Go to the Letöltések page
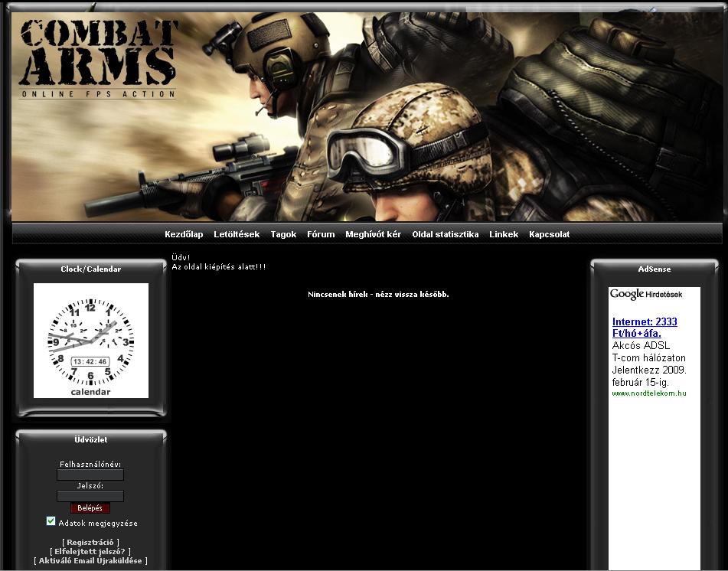 click(237, 234)
